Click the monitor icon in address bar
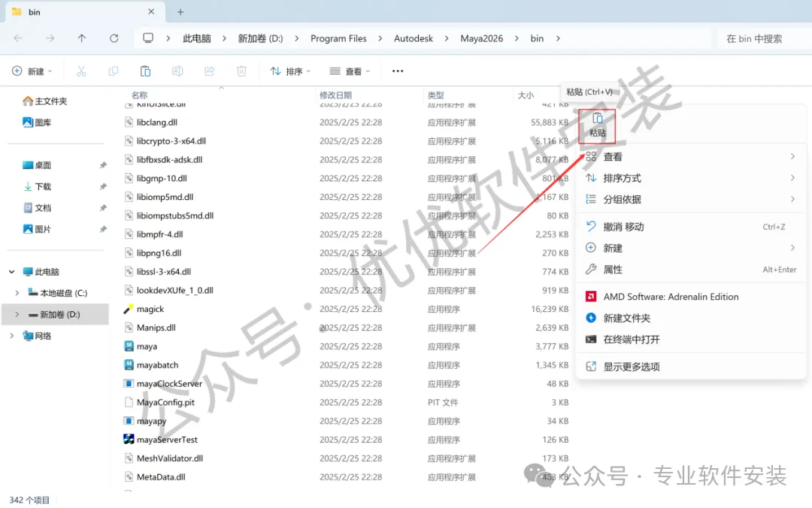Screen dimensions: 812x508 [148, 38]
